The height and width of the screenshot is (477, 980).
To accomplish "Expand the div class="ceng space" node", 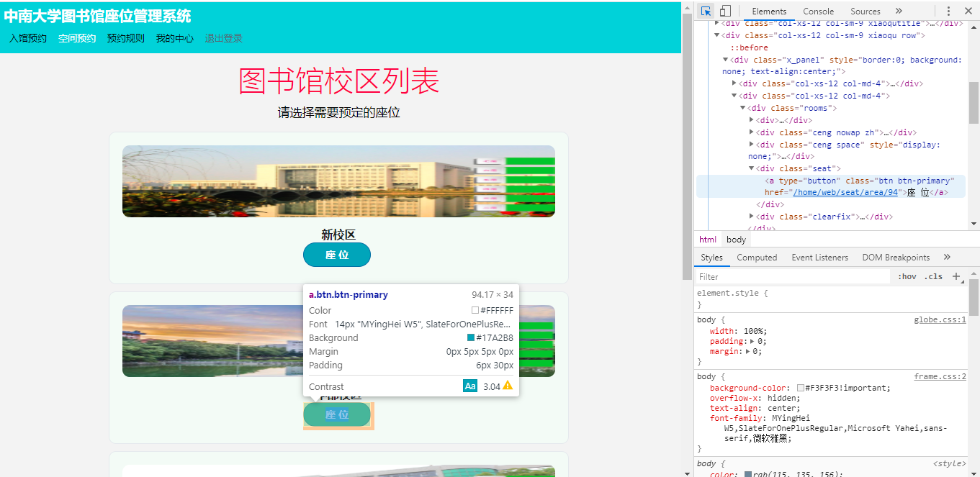I will tap(752, 145).
